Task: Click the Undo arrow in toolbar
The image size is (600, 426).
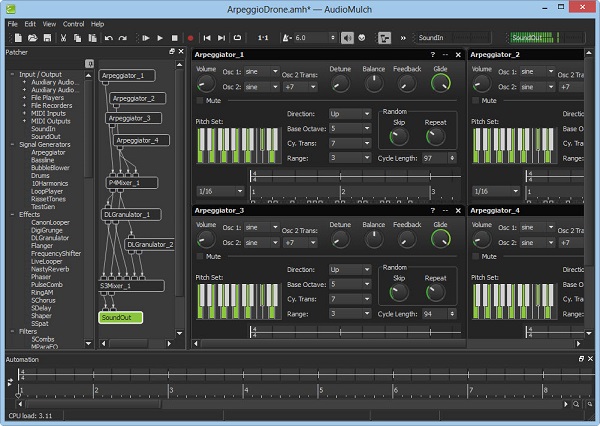Action: (x=109, y=38)
